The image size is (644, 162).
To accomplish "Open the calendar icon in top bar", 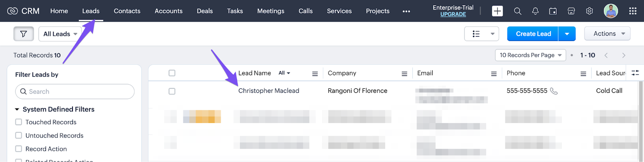I will [x=553, y=11].
